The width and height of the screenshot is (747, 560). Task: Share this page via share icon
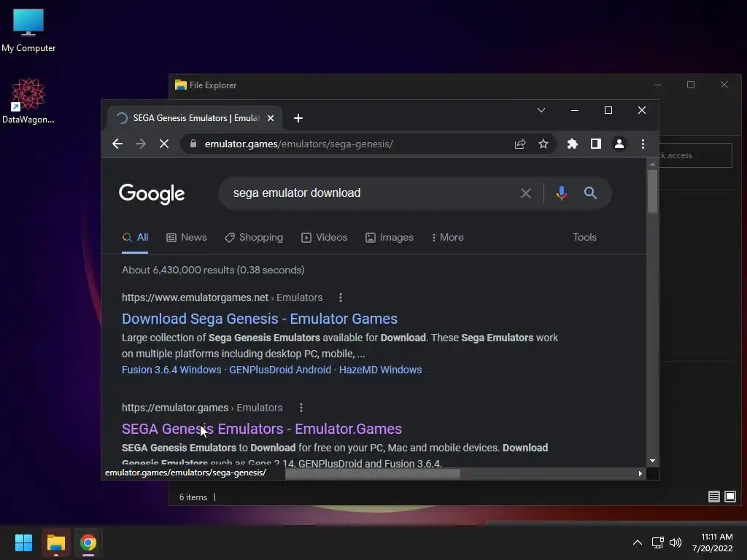pos(520,144)
